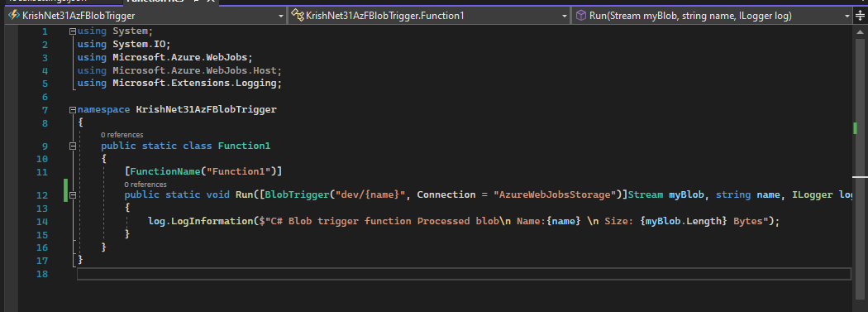Click '{myBlob.Length}' in the log string

684,221
